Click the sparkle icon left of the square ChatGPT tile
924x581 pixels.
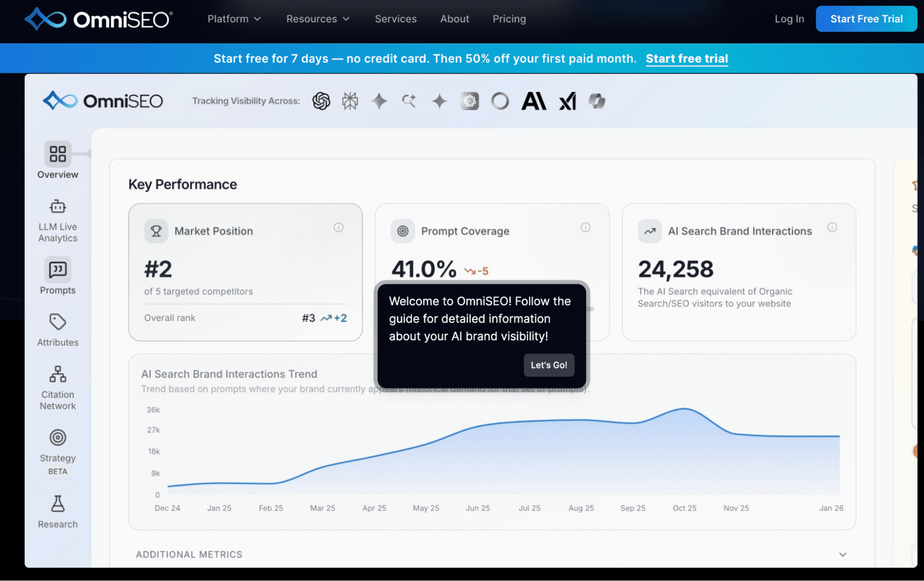pos(439,101)
